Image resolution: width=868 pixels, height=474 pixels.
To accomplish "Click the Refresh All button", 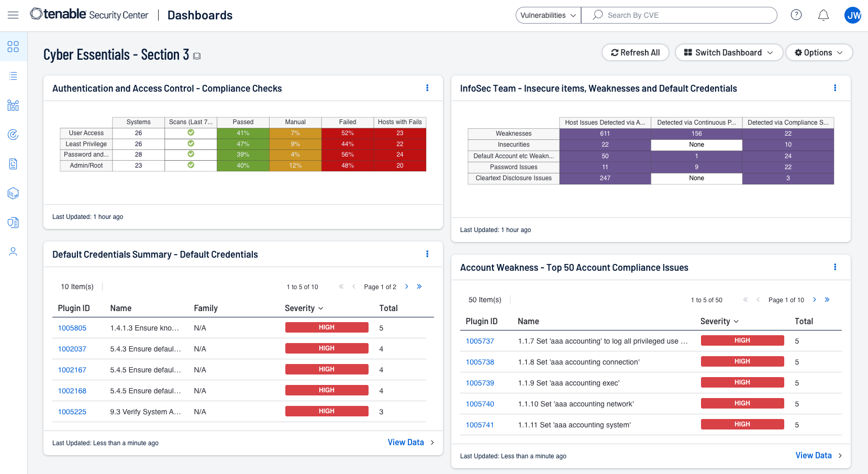I will (x=635, y=52).
